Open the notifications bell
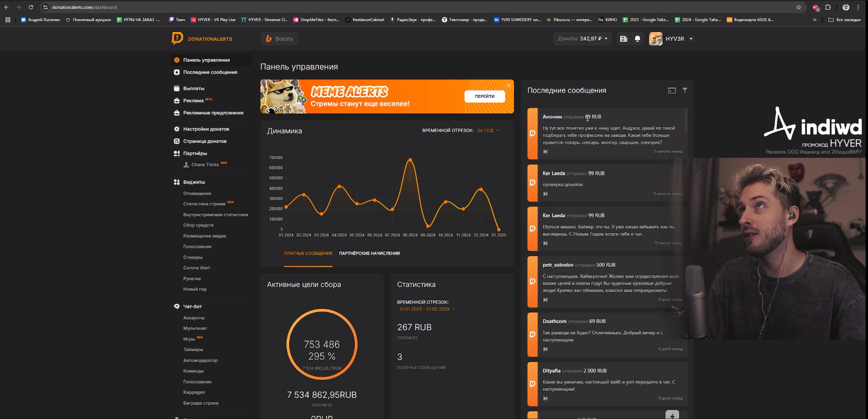Image resolution: width=868 pixels, height=419 pixels. pyautogui.click(x=637, y=39)
